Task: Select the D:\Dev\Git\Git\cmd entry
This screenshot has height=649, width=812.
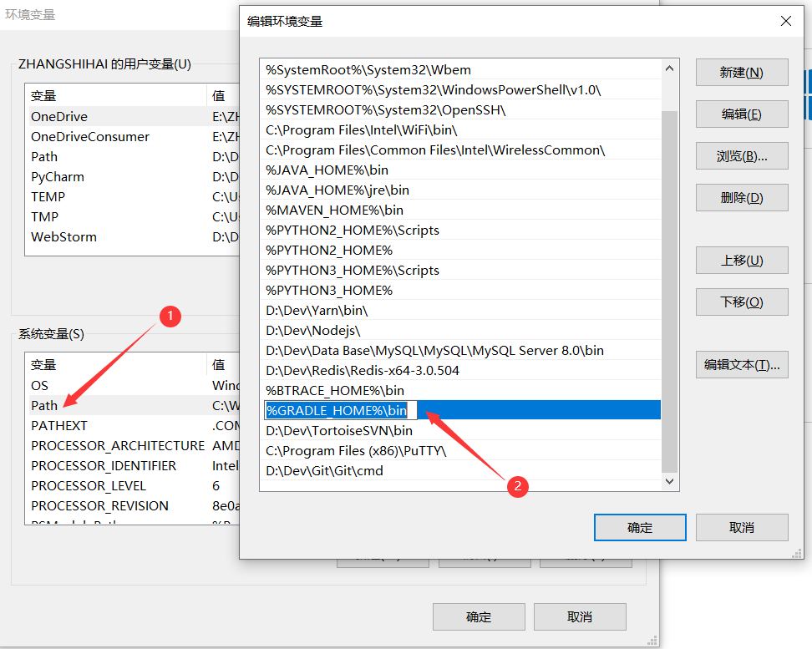Action: point(324,471)
